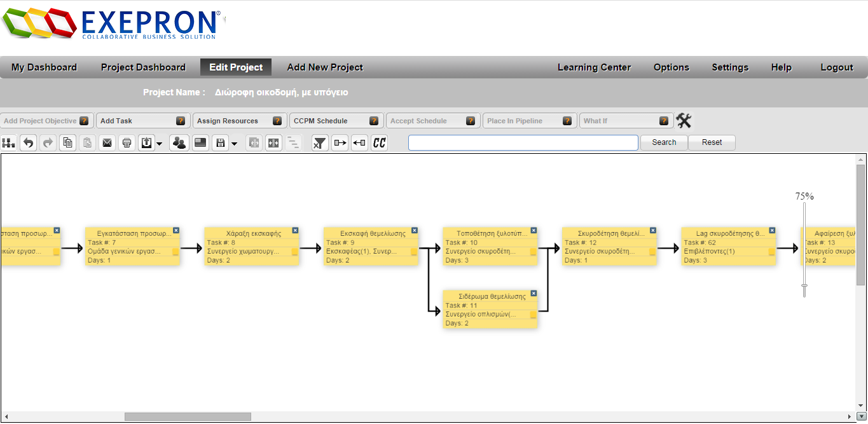Click Logout

coord(837,67)
